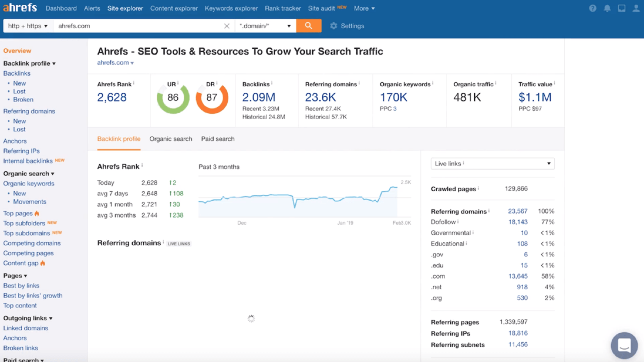644x362 pixels.
Task: Open Internal backlinks sidebar link
Action: [x=28, y=161]
